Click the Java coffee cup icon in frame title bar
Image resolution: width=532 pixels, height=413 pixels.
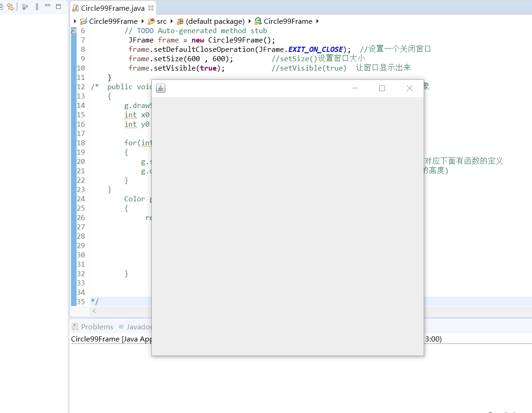160,88
